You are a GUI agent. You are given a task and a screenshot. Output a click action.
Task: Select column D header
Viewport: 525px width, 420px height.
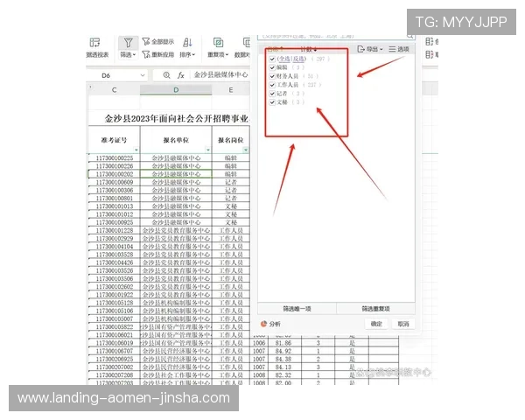pos(176,90)
